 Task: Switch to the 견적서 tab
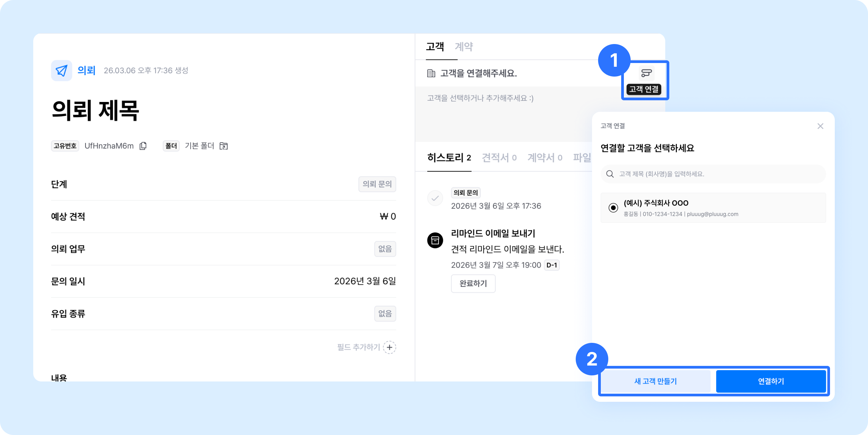pyautogui.click(x=499, y=158)
